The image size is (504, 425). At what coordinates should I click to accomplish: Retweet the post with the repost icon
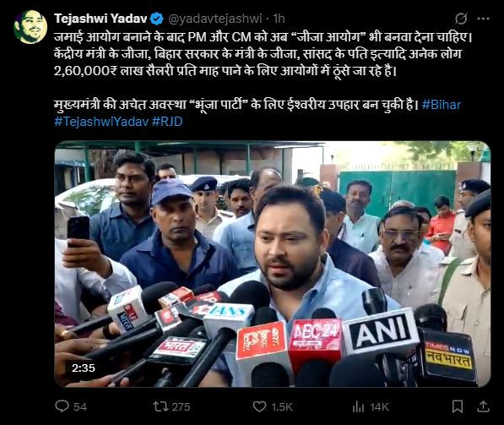[x=160, y=406]
